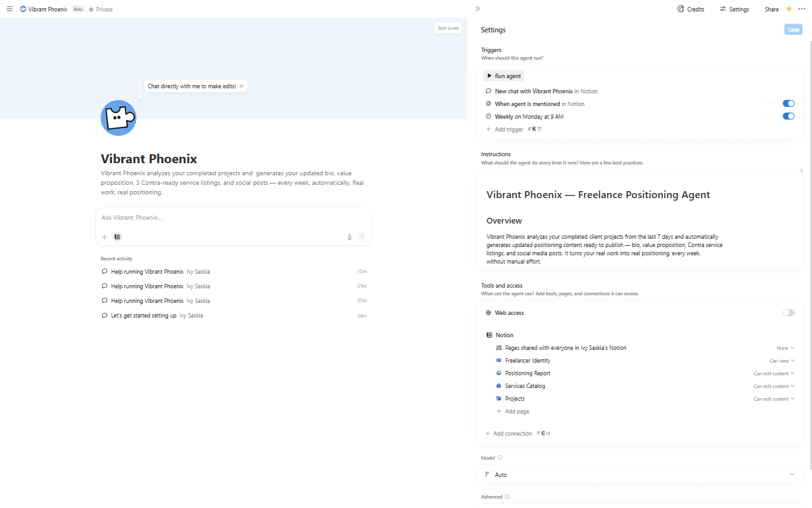Screen dimensions: 812x508
Task: Disable the 'When agent is mentioned' trigger
Action: (x=788, y=104)
